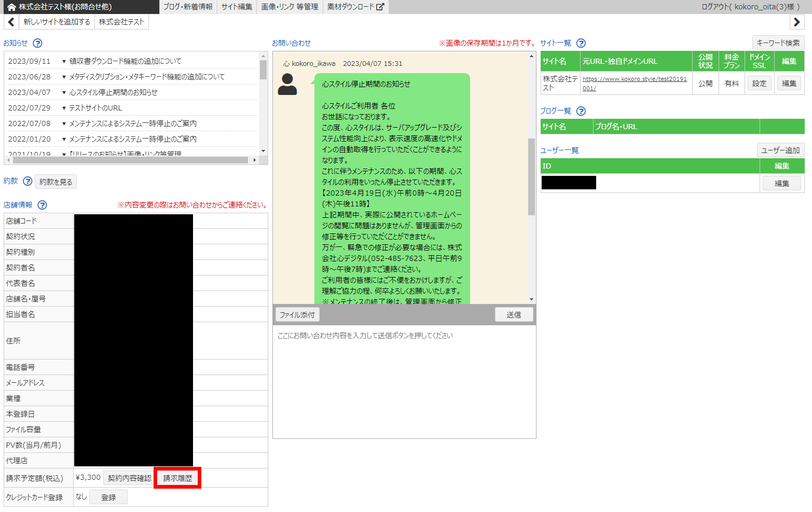
Task: Select the 株式会社テスト site tab
Action: [x=121, y=22]
